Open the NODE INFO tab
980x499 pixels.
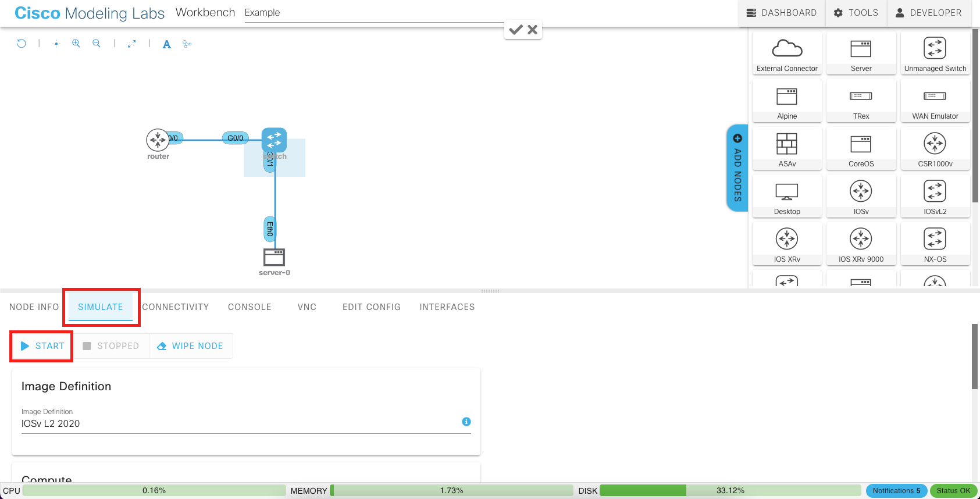click(34, 307)
